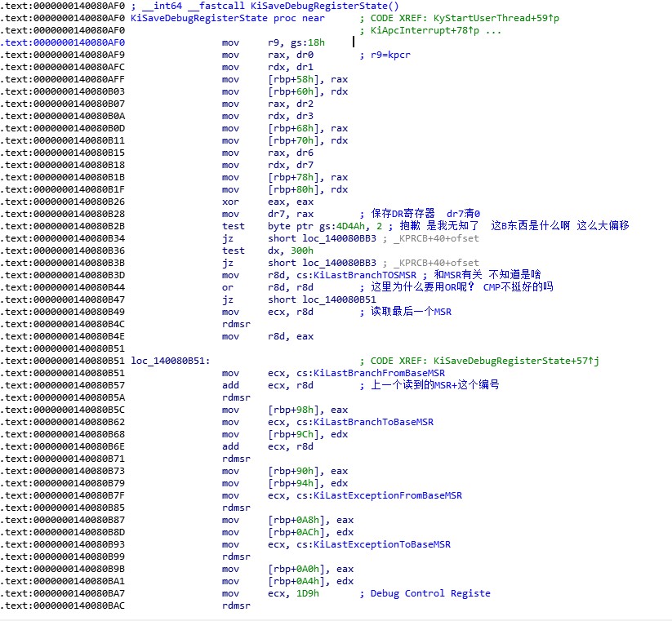Image resolution: width=672 pixels, height=621 pixels.
Task: Select rdmsr at address 140080B85
Action: [236, 508]
